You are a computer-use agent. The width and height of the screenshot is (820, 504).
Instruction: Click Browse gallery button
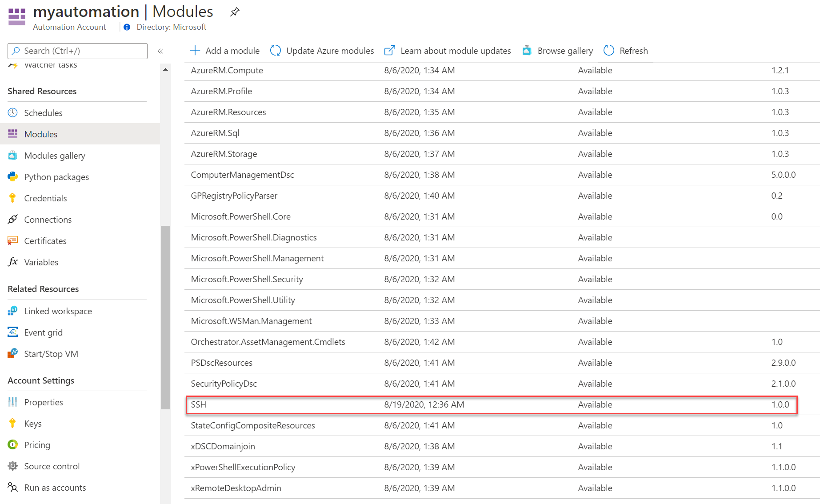557,51
